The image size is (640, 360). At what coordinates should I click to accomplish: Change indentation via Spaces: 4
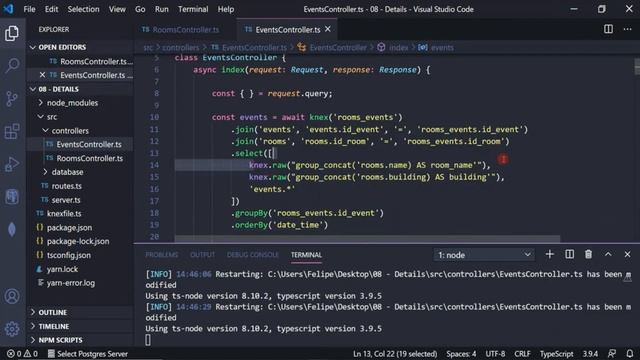click(461, 354)
